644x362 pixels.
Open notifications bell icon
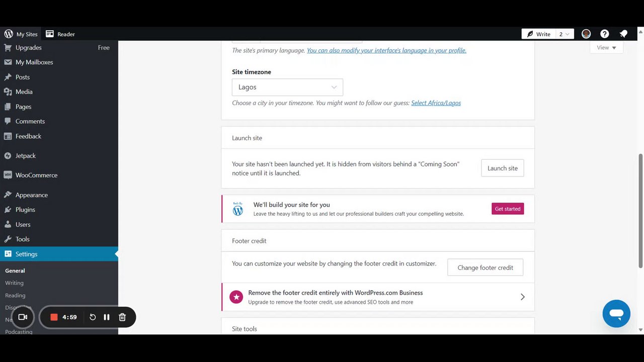coord(623,34)
